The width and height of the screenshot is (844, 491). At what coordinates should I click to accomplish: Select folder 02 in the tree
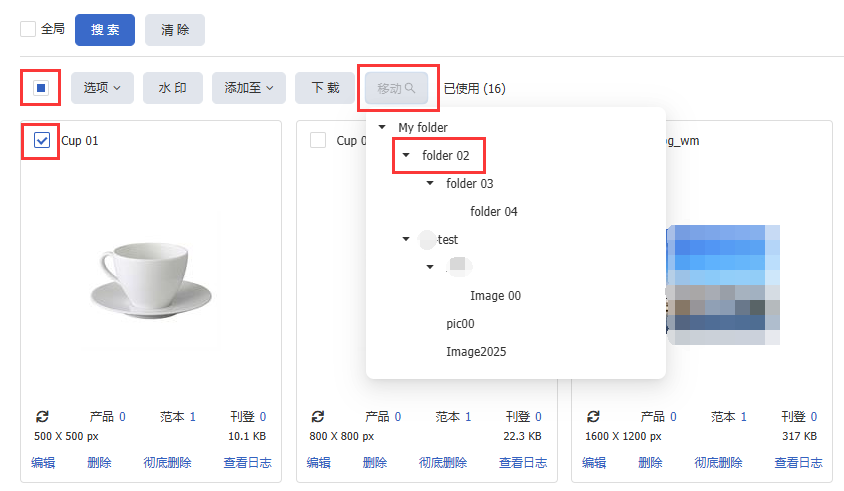(x=445, y=155)
